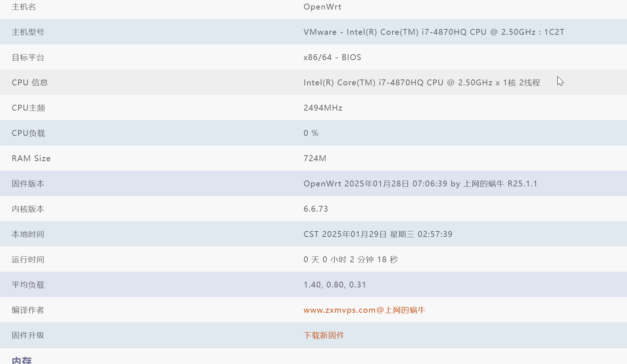Screen dimensions: 627x364
Task: Select the load average 1.40, 0.80, 0.31
Action: [335, 285]
